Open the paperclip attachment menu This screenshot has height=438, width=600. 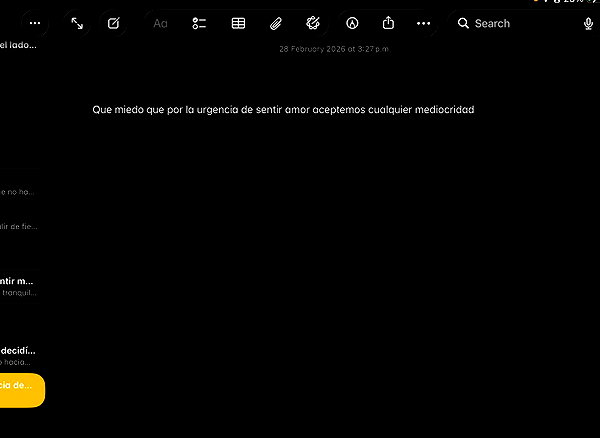[276, 24]
